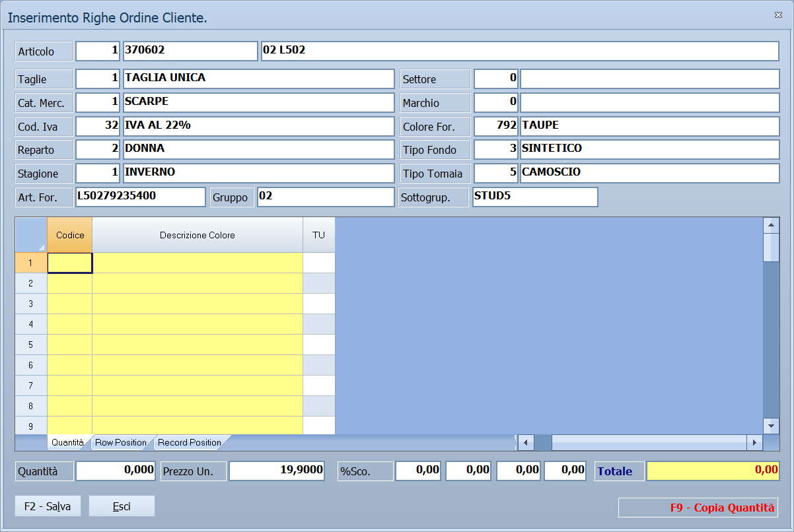Click the Quantità value field
Screen dimensions: 794x532
pos(116,471)
